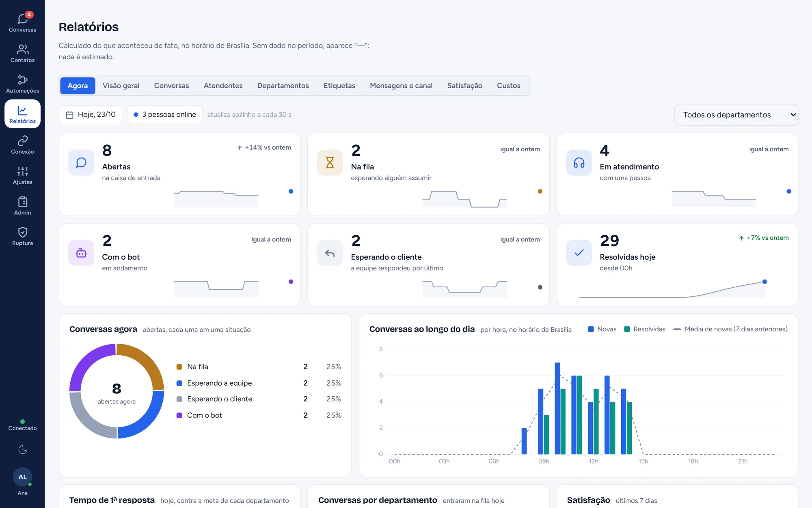Open the Conversas report tab
The image size is (812, 508).
click(x=171, y=86)
